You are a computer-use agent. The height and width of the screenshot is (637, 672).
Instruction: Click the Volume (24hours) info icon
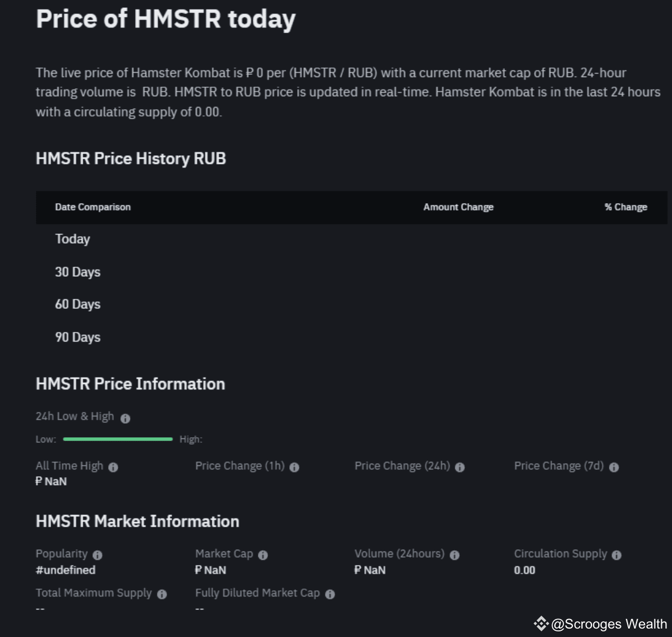(455, 555)
